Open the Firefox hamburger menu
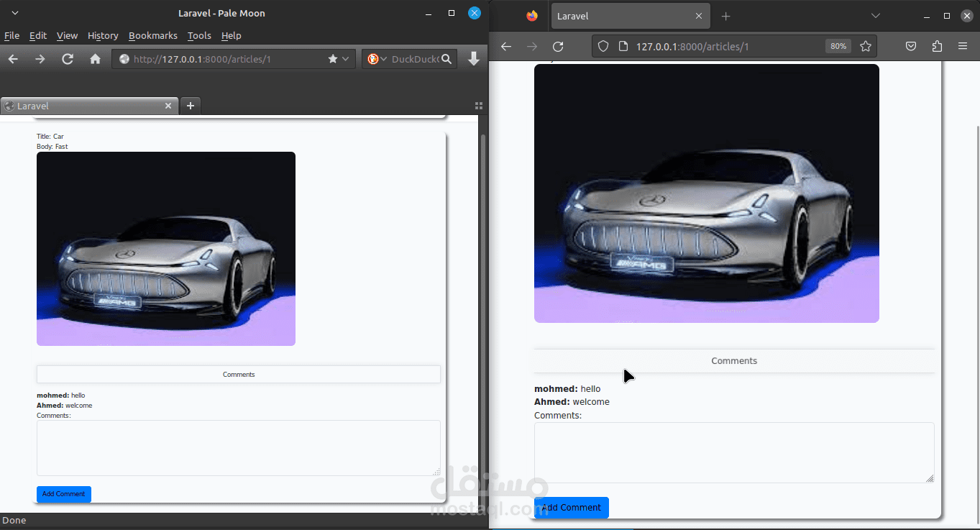The image size is (980, 530). (963, 46)
